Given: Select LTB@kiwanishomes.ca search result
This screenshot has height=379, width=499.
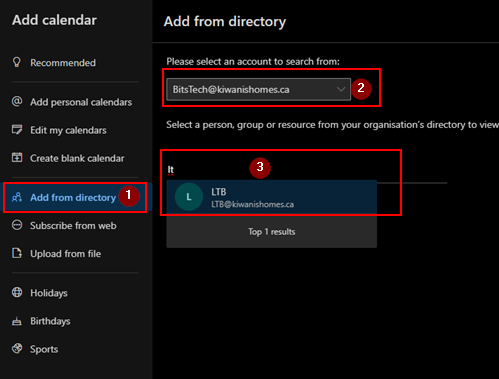Looking at the screenshot, I should (x=272, y=197).
